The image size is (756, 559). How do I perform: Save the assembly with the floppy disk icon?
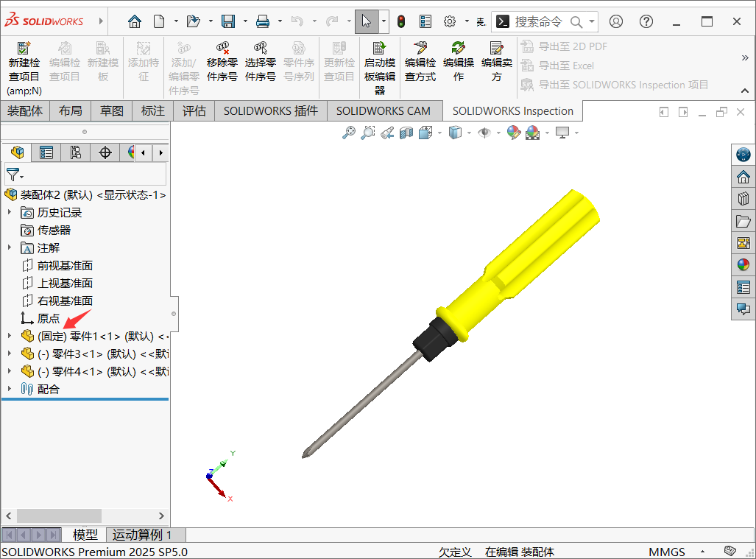click(228, 21)
